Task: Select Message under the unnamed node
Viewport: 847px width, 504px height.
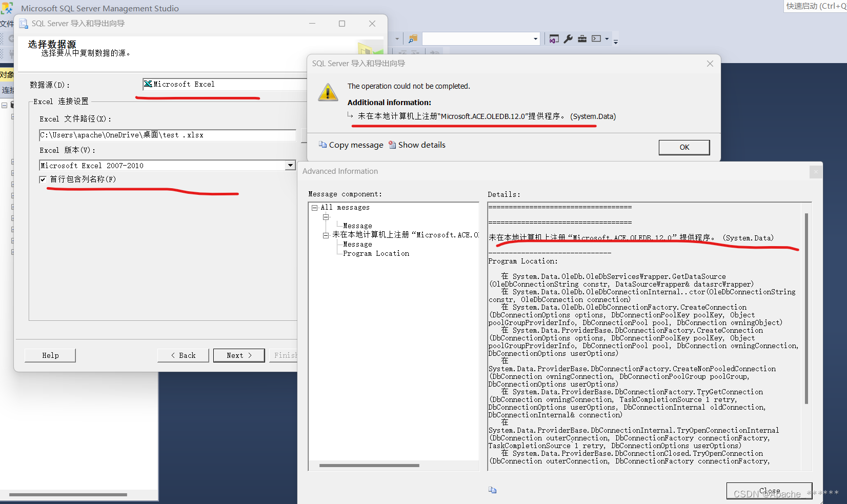Action: pyautogui.click(x=357, y=226)
